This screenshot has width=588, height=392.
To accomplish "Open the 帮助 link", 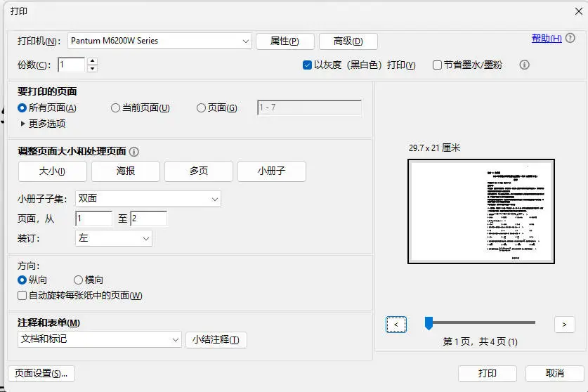I will [547, 38].
